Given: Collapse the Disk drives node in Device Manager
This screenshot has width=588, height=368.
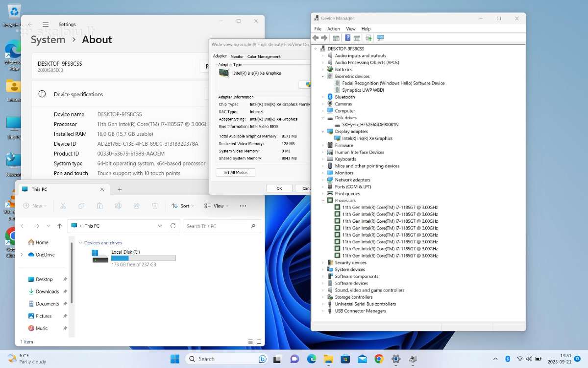Looking at the screenshot, I should click(323, 118).
